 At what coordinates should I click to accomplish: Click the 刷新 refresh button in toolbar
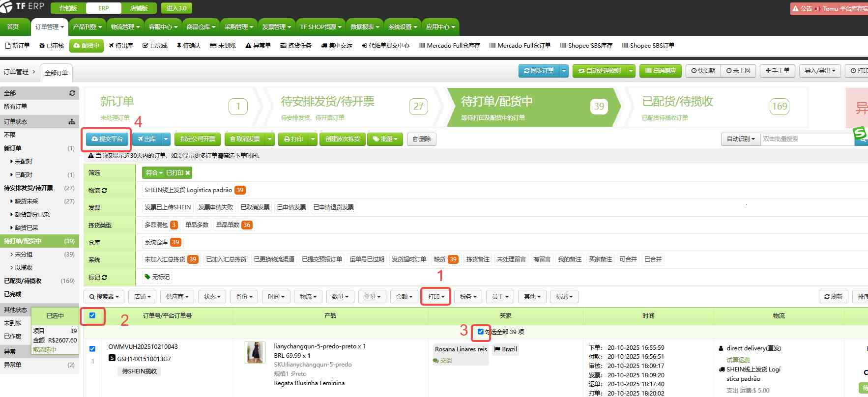coord(834,297)
